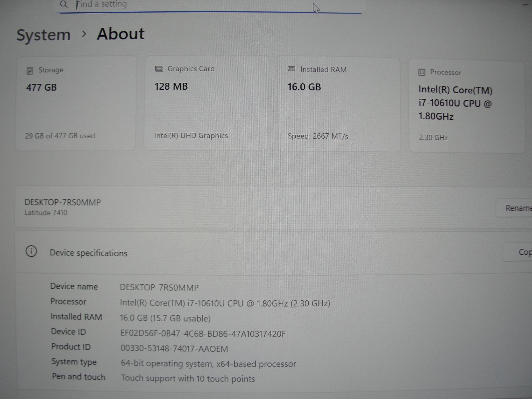The image size is (532, 399).
Task: Select the Processor value in specifications
Action: tap(225, 303)
